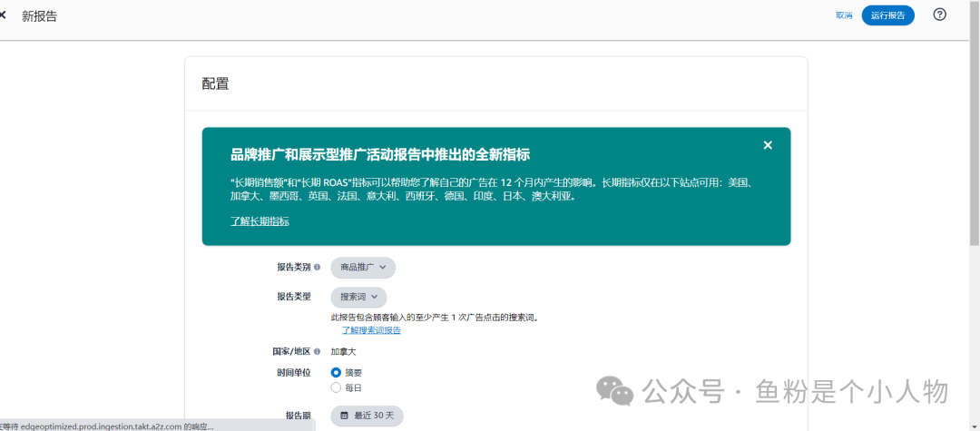Click the 时间单位 label
The height and width of the screenshot is (431, 980).
click(294, 372)
